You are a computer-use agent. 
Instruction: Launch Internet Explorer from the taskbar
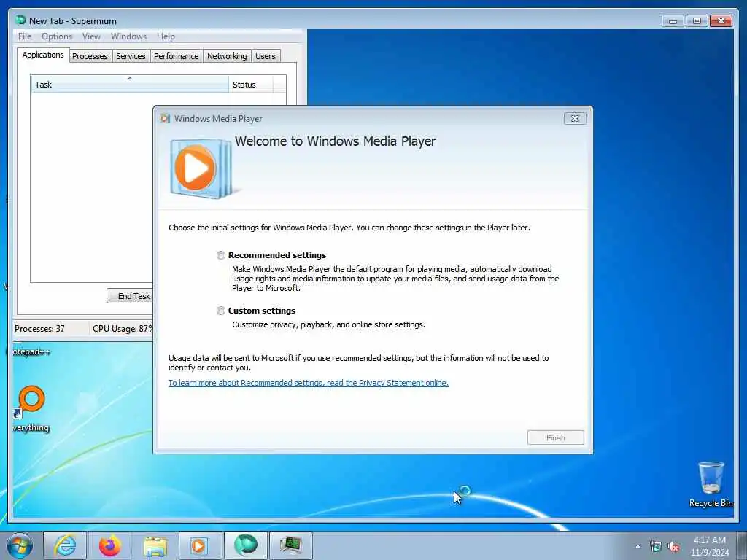65,545
